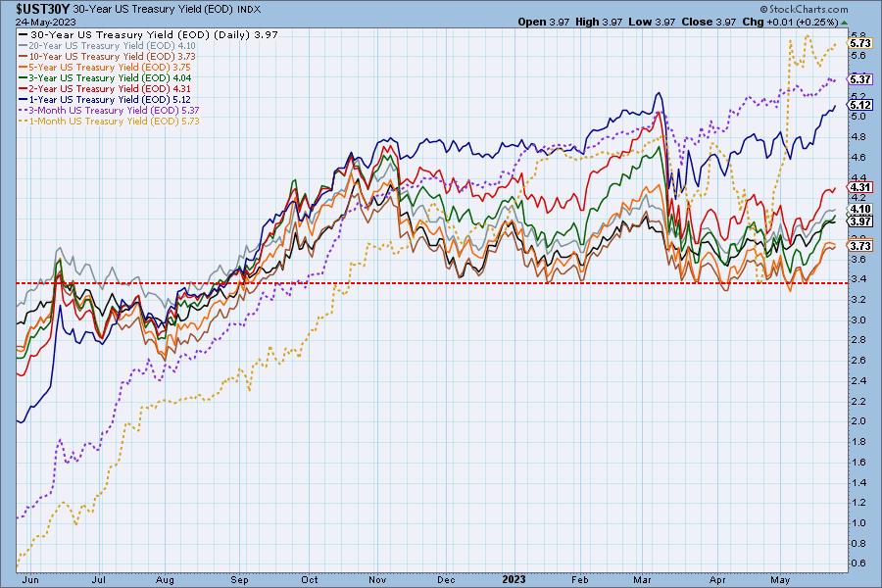The width and height of the screenshot is (882, 588).
Task: Select the 1-Year US Treasury Yield legend entry
Action: [x=105, y=99]
